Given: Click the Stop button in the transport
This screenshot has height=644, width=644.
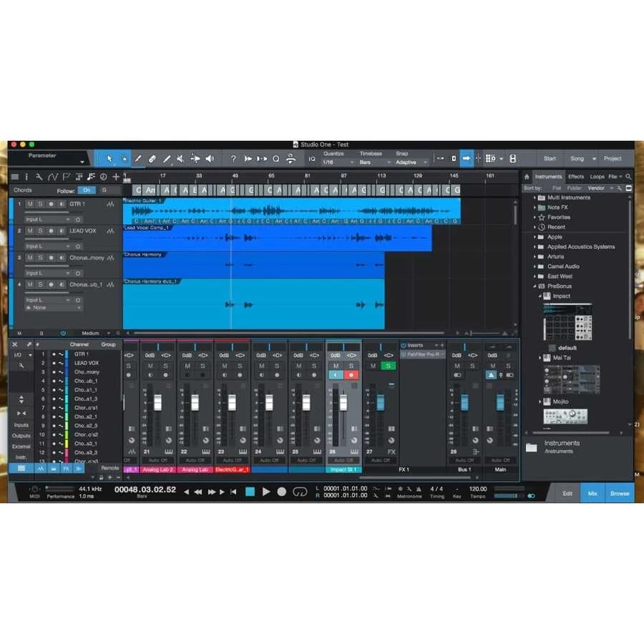Looking at the screenshot, I should point(250,492).
